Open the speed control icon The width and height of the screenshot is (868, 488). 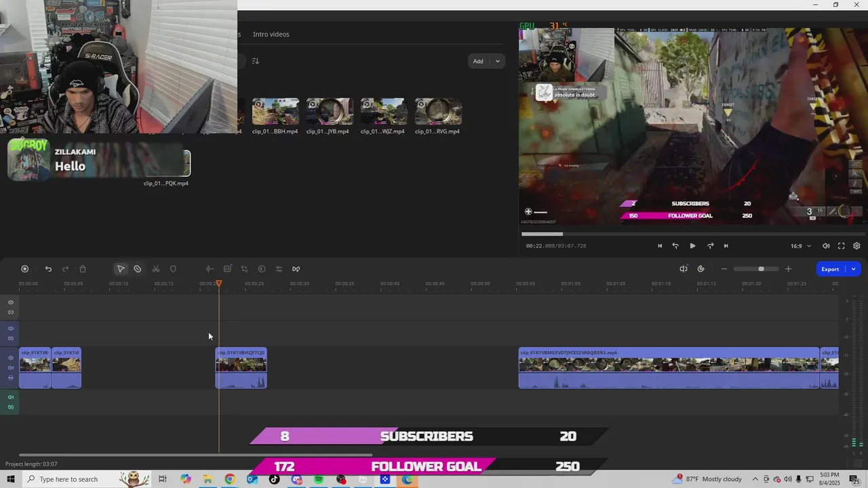[262, 269]
